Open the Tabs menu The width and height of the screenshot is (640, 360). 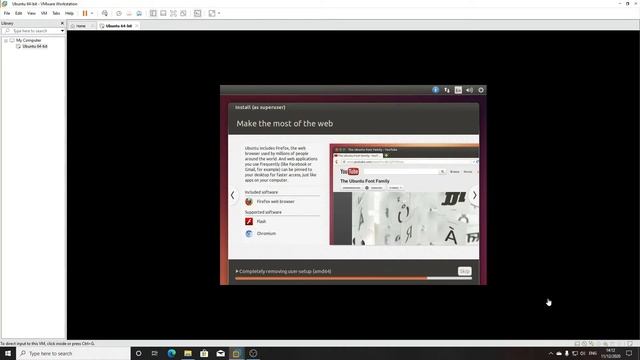[56, 13]
